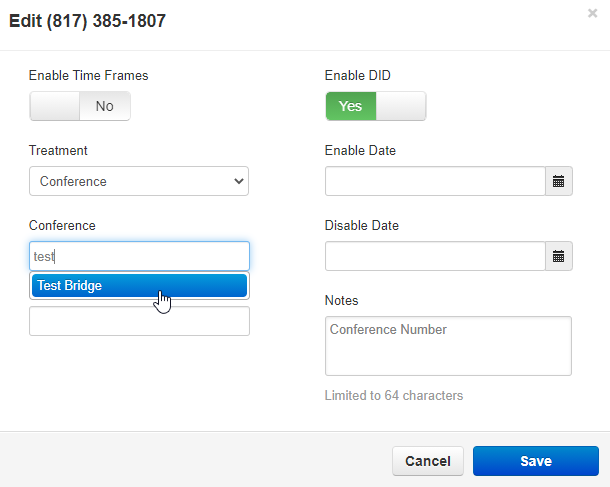Select the Test Bridge suggestion

(139, 286)
